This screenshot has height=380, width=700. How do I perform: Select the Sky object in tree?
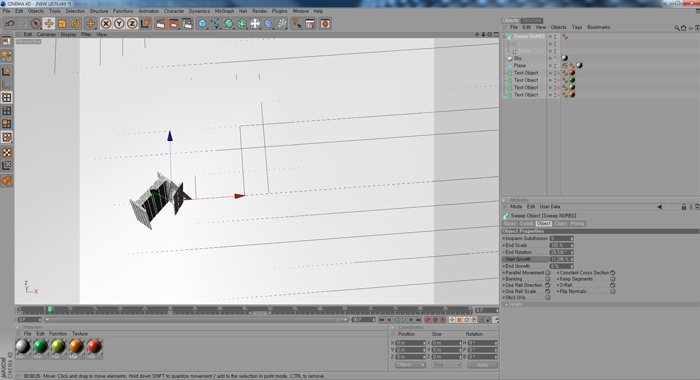tap(517, 58)
